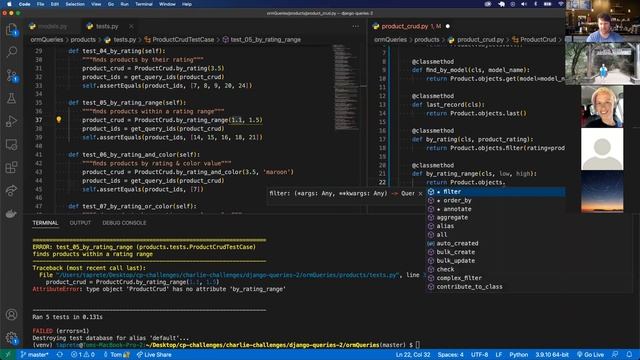640x360 pixels.
Task: Click the Tom status bar item
Action: pyautogui.click(x=116, y=355)
